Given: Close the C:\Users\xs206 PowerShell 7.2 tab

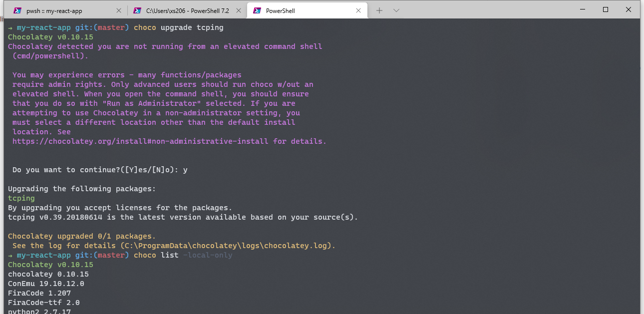Looking at the screenshot, I should point(238,10).
